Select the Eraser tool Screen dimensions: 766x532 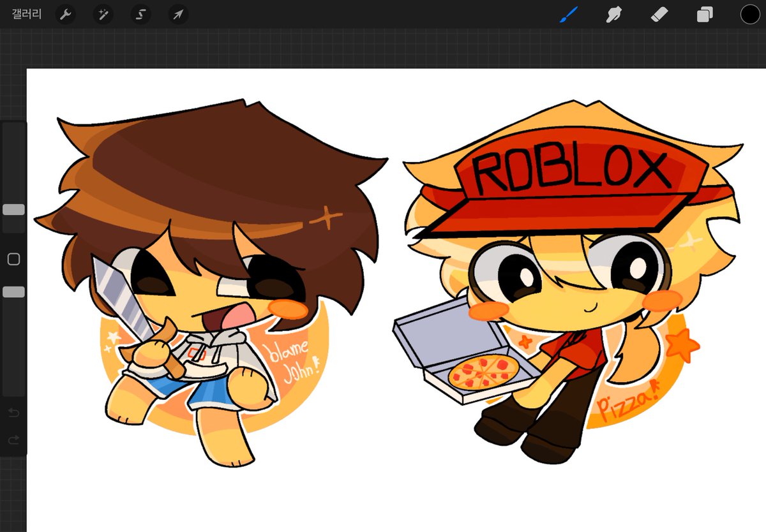[659, 14]
